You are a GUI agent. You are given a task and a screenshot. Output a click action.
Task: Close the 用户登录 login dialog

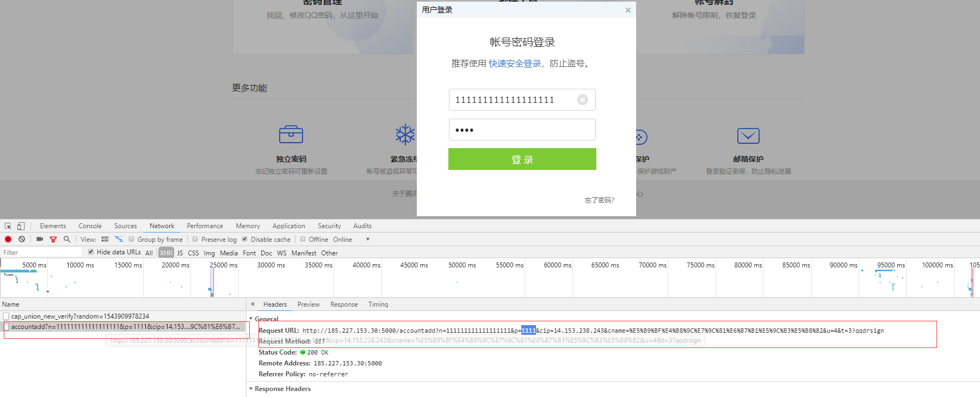628,10
